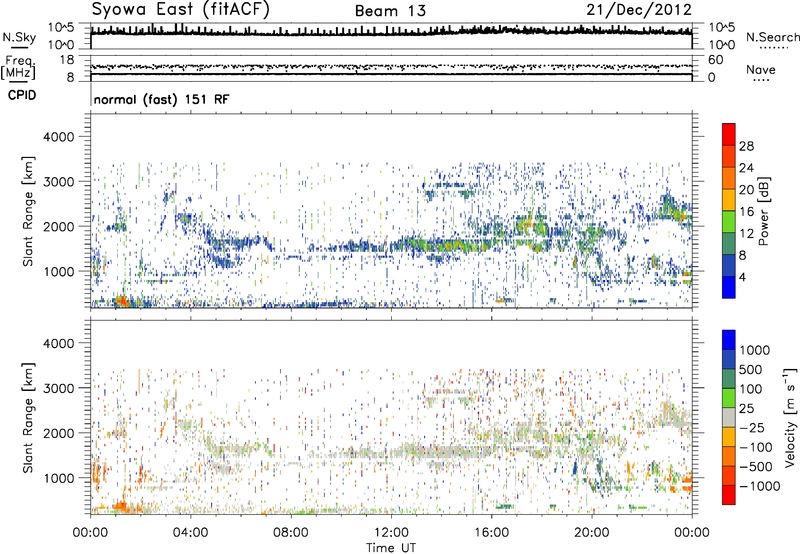Click "Slant Range [km]" label of Velocity panel
800x554 pixels.
[28, 418]
